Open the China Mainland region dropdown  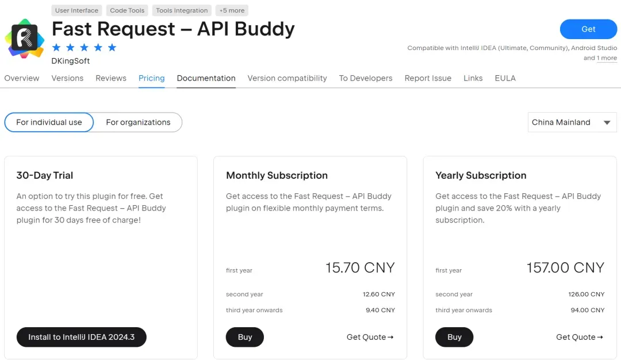coord(572,122)
